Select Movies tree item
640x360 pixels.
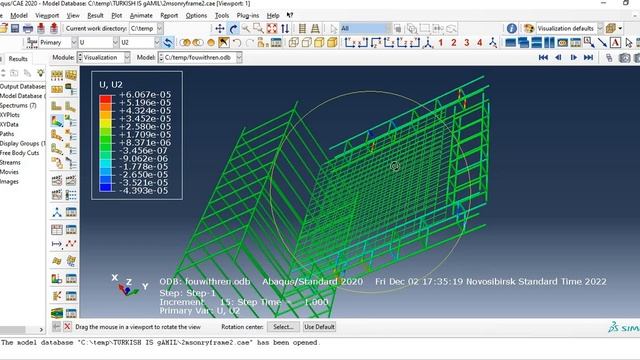(9, 172)
